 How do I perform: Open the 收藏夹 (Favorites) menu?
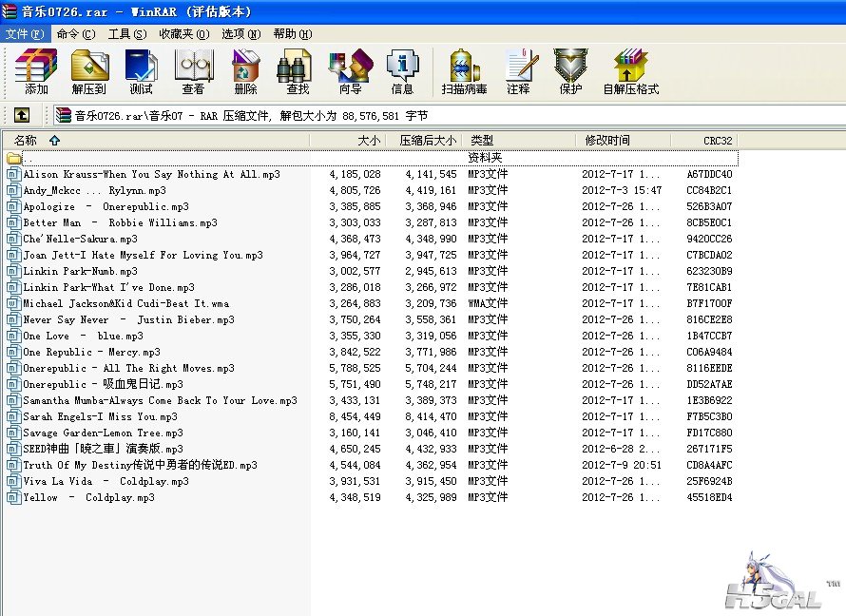coord(183,33)
